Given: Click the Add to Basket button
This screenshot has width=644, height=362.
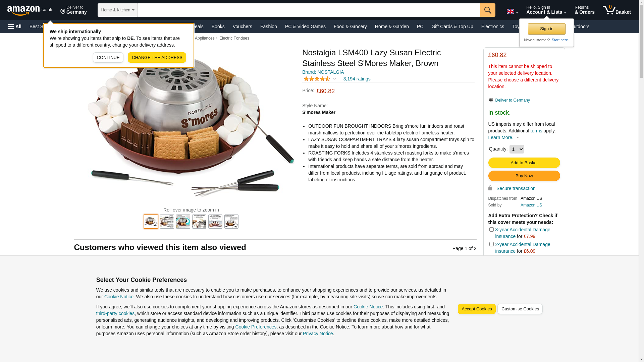Looking at the screenshot, I should [x=524, y=163].
